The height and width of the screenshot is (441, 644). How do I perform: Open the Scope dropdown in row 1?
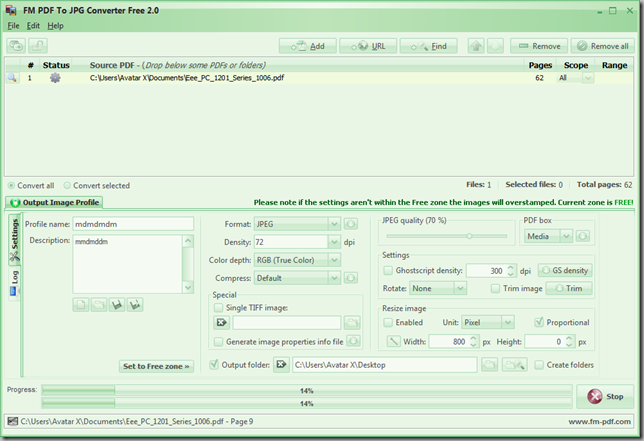(x=588, y=78)
